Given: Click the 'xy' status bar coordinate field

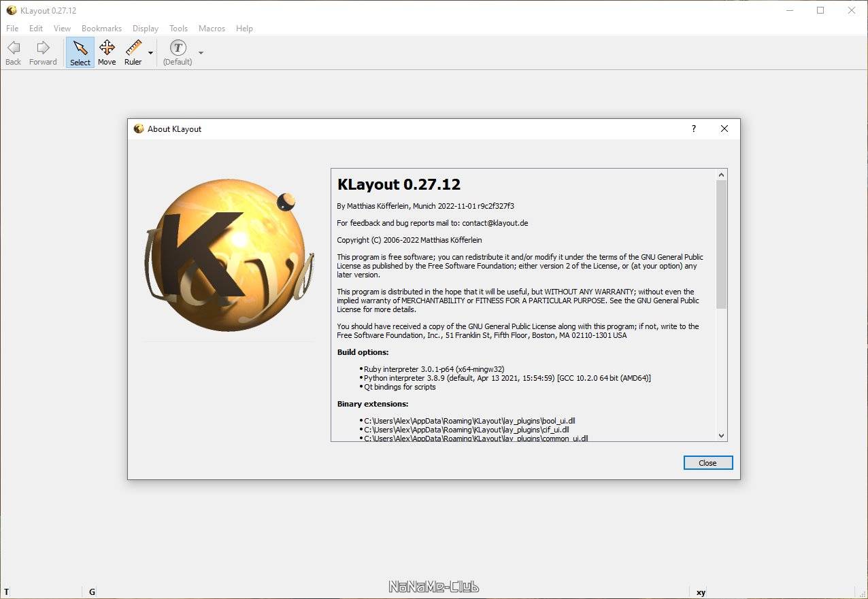Looking at the screenshot, I should (701, 592).
